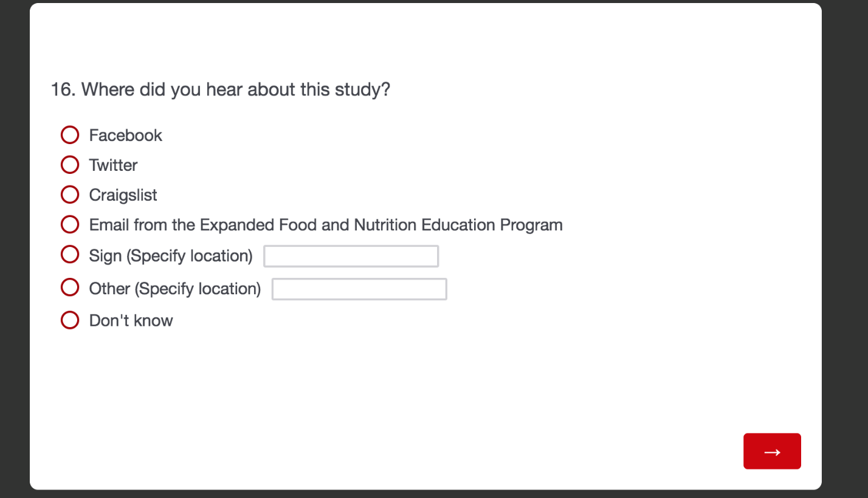Select the Other radio button circle

click(70, 287)
